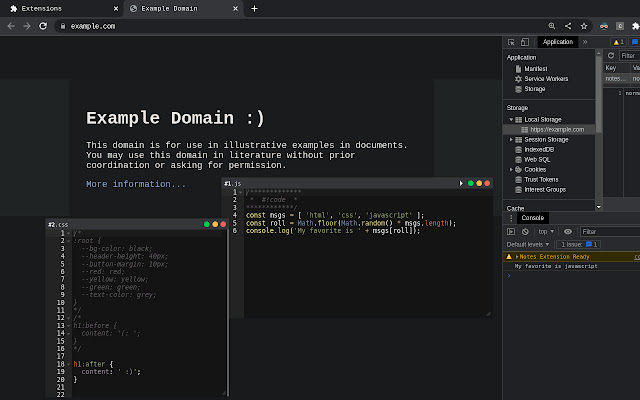Toggle the live expression eye icon in console
This screenshot has height=400, width=640.
[568, 231]
